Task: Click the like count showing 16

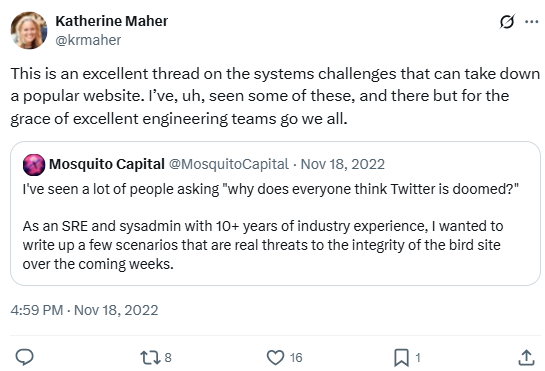Action: (296, 357)
